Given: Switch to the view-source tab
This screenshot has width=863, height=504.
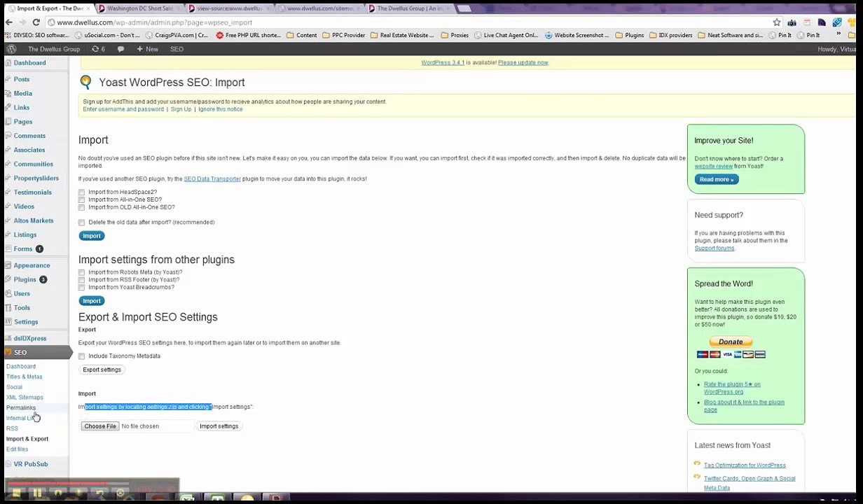Looking at the screenshot, I should coord(227,8).
